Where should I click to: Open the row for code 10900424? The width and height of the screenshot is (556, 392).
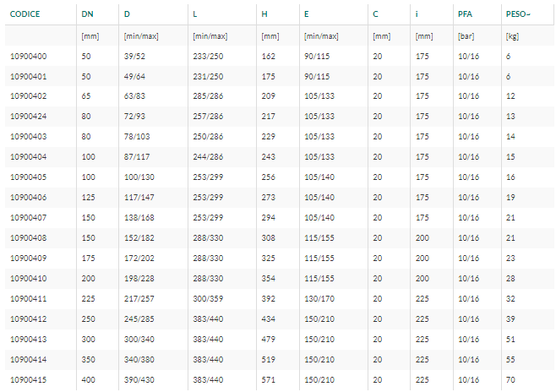coord(280,117)
